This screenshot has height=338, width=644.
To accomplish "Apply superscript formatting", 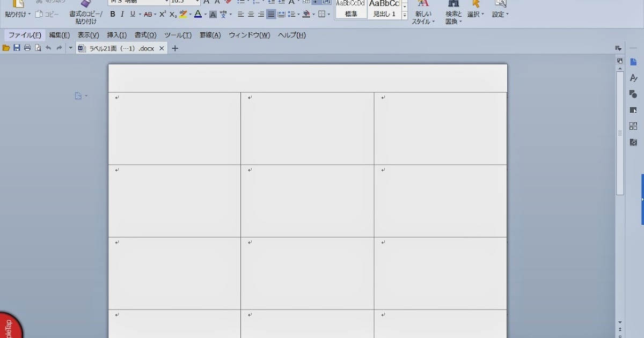I will tap(163, 14).
